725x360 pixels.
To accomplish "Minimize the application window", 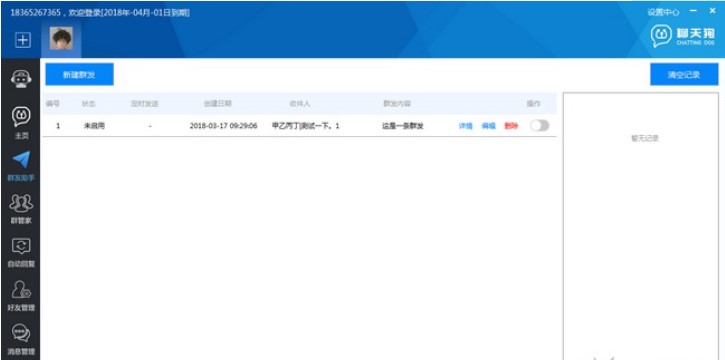I will point(693,11).
